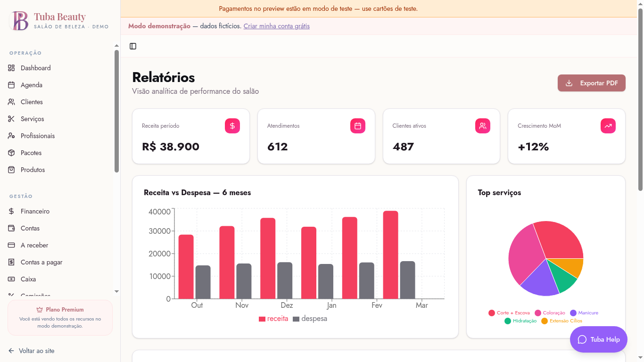The image size is (644, 362).
Task: Click the page vertical scrollbar thumb
Action: 640,100
